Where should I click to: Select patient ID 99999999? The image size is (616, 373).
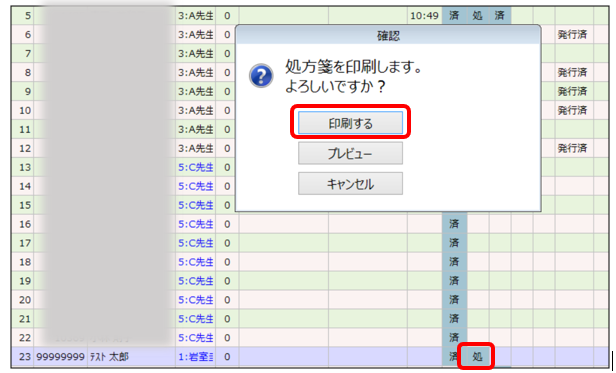(x=60, y=357)
